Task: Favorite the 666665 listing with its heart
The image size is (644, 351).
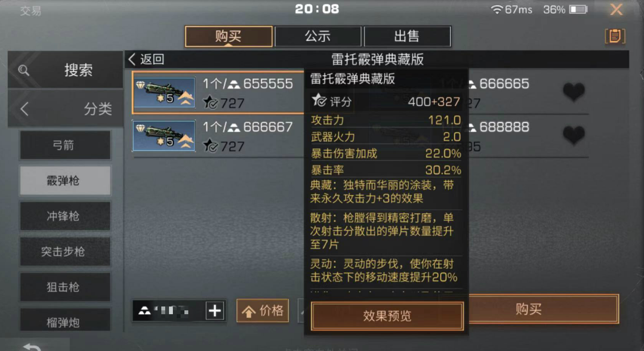Action: (574, 91)
